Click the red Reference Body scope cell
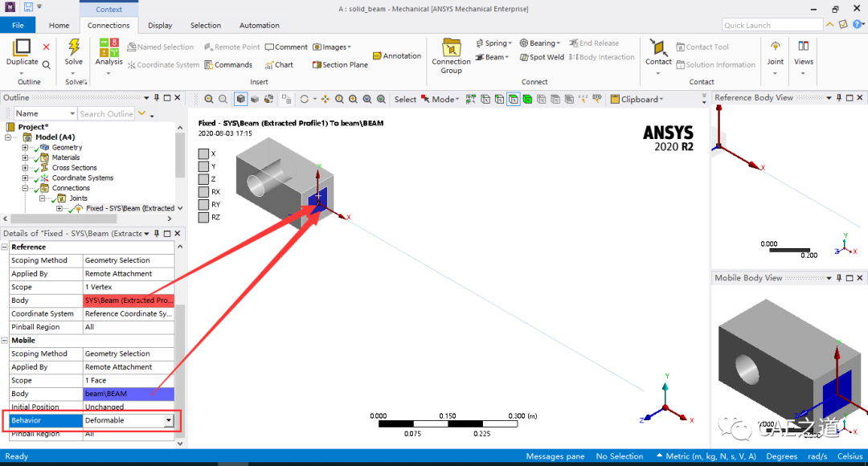This screenshot has height=466, width=868. pos(129,300)
